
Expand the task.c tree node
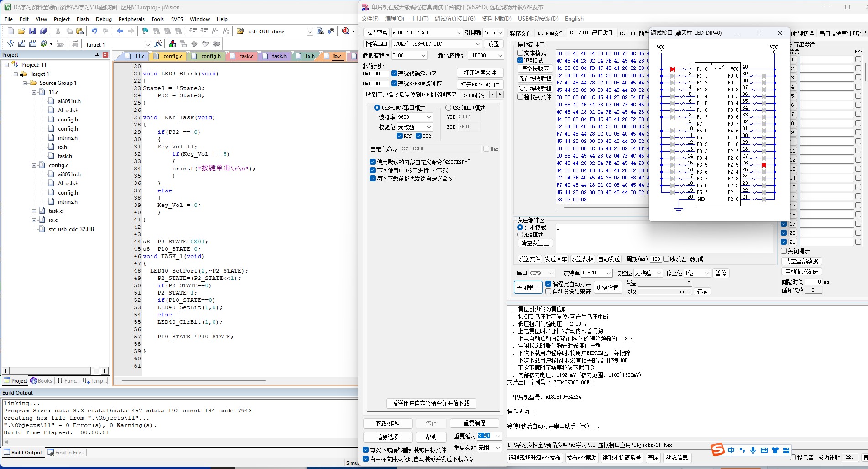(x=34, y=211)
